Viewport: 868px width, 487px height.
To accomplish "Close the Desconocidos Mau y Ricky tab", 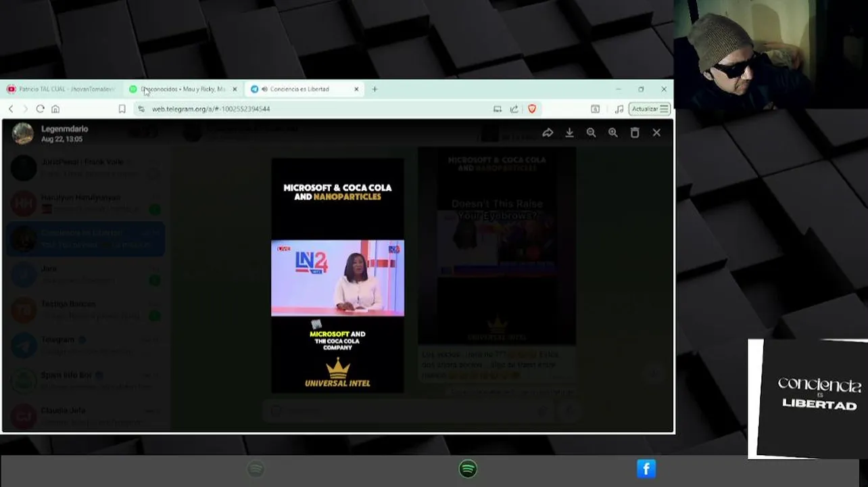I will (235, 89).
